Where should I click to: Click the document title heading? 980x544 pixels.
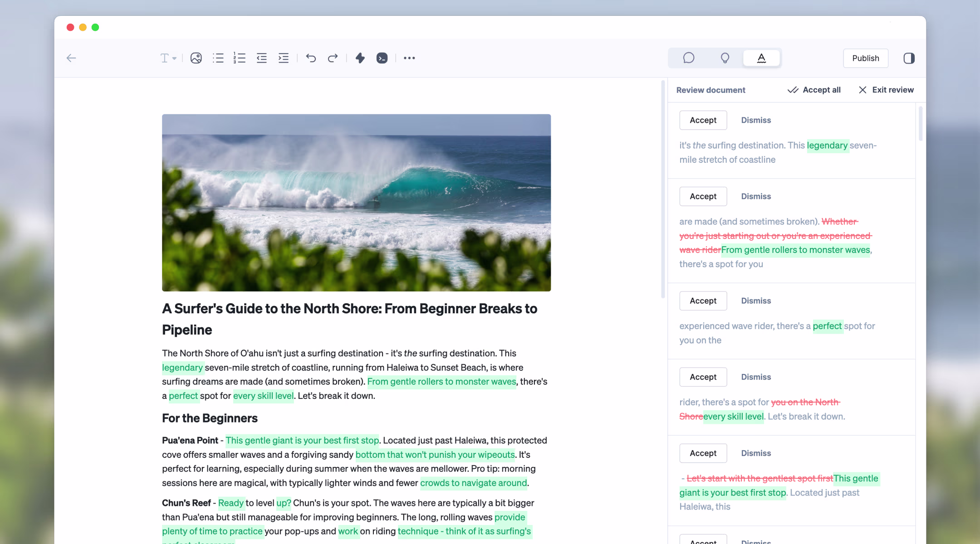tap(349, 319)
